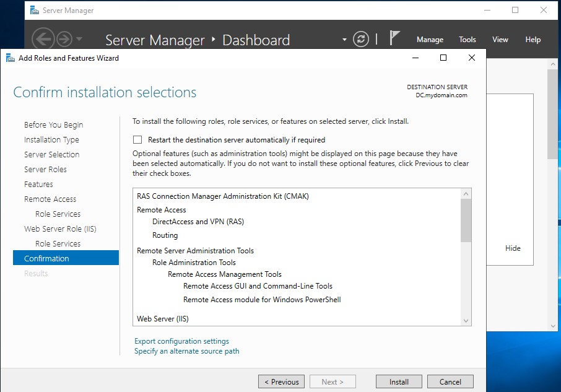Maximize the Add Roles and Features Wizard

pos(443,58)
